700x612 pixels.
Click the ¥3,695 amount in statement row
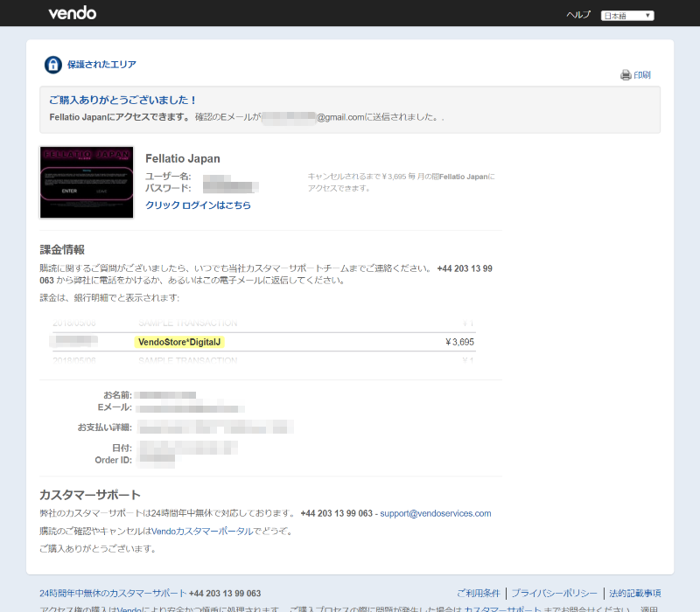tap(460, 342)
